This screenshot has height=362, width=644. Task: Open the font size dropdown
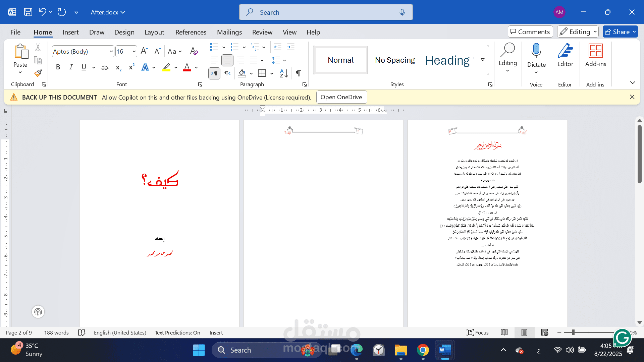pos(134,52)
